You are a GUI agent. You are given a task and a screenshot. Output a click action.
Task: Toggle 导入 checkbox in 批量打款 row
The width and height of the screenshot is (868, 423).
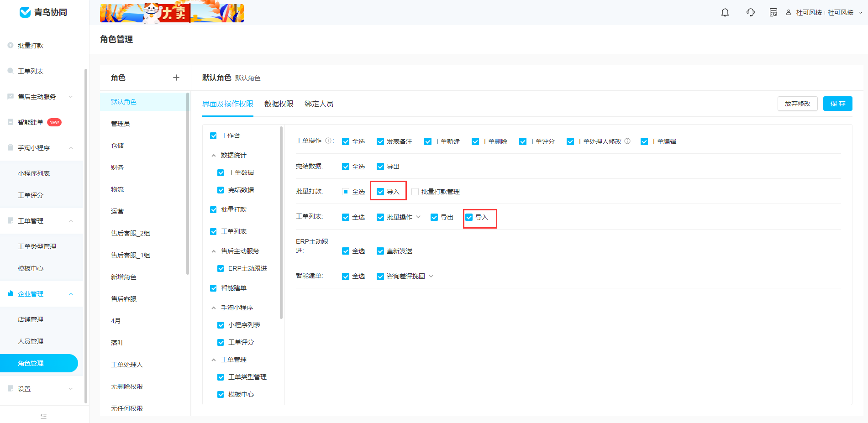pos(380,192)
